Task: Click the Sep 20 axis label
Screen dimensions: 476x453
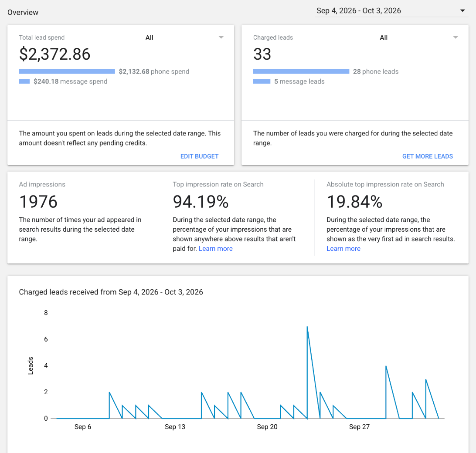Action: (267, 426)
